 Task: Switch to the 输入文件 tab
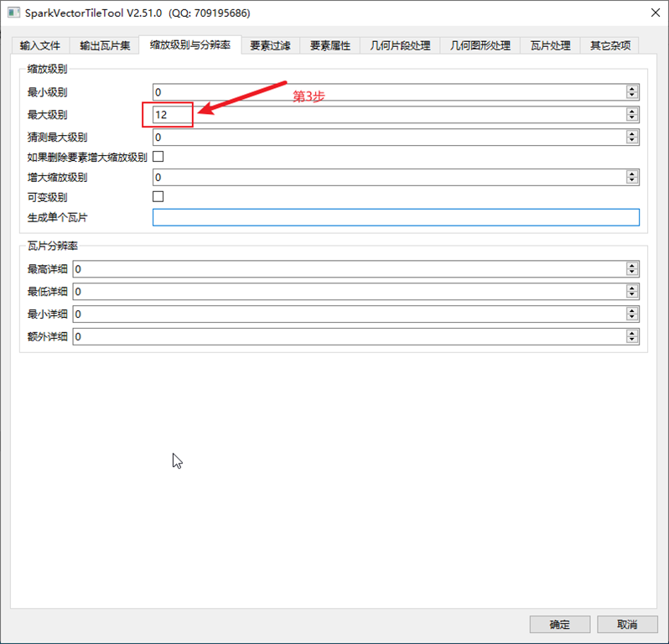40,45
